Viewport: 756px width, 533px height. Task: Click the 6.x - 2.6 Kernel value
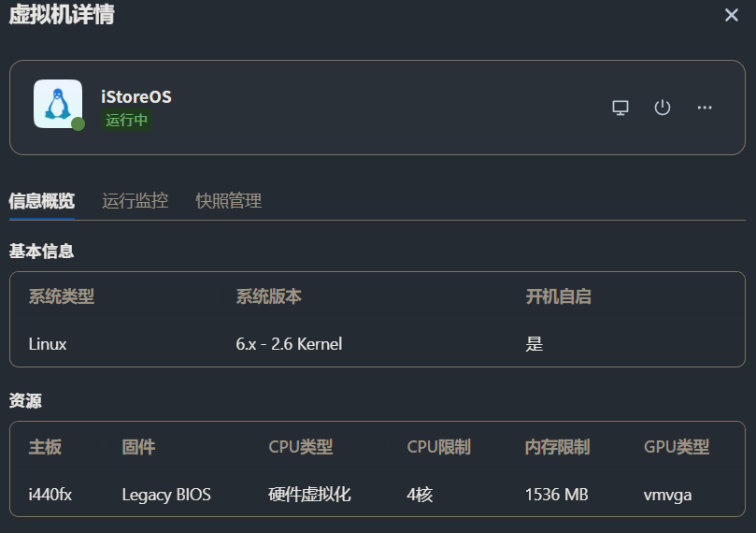pos(289,344)
